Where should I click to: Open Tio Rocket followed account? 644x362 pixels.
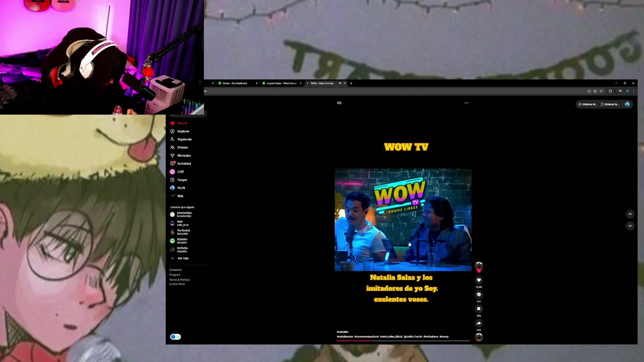tap(180, 232)
